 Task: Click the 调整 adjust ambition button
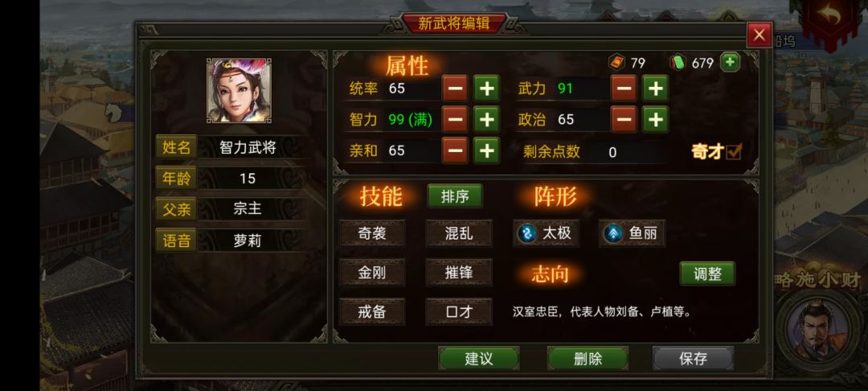707,274
